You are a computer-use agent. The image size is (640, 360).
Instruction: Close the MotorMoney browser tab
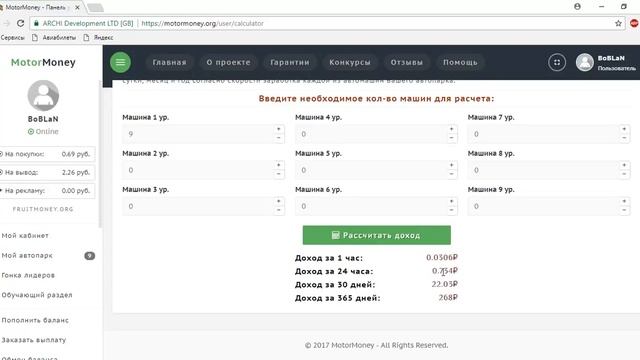(77, 7)
